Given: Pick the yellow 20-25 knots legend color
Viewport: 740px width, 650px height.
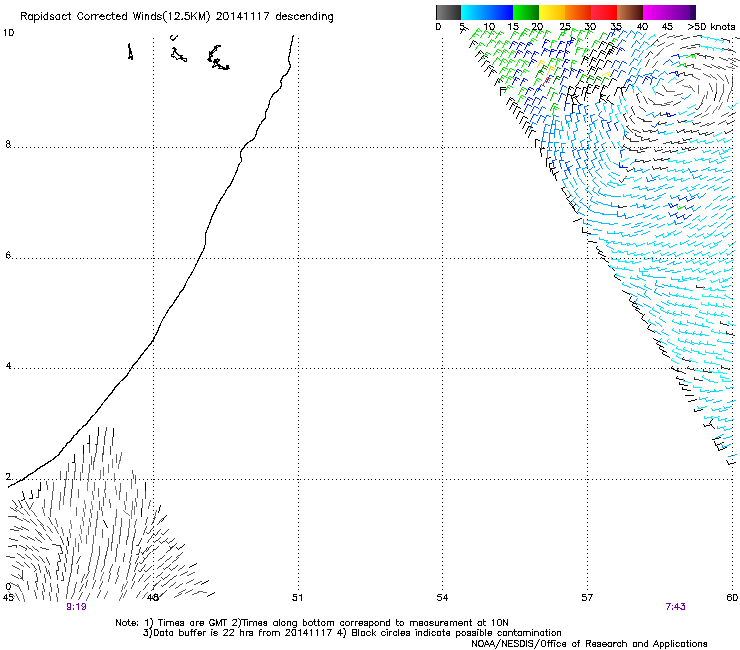Looking at the screenshot, I should pyautogui.click(x=552, y=12).
